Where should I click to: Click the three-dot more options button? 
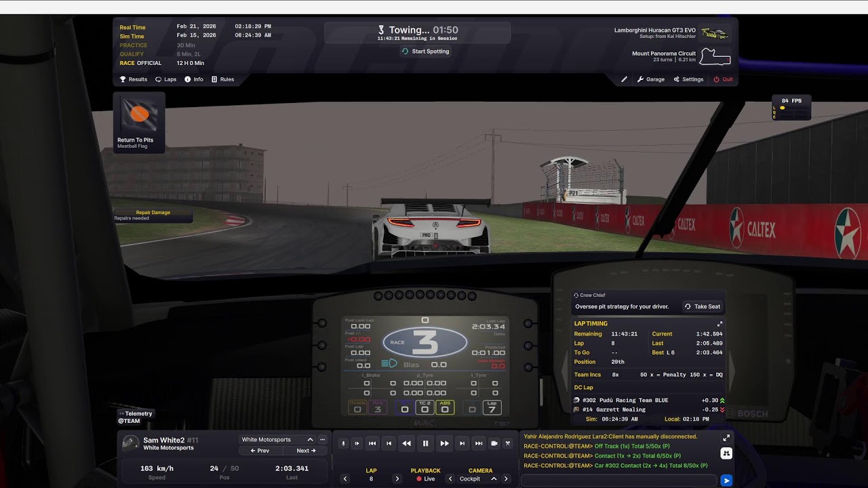(x=323, y=440)
